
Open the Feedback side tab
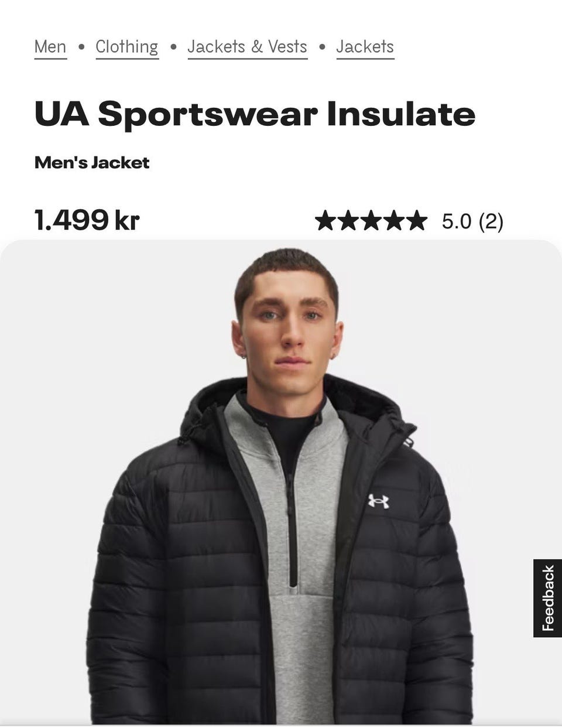[x=547, y=598]
